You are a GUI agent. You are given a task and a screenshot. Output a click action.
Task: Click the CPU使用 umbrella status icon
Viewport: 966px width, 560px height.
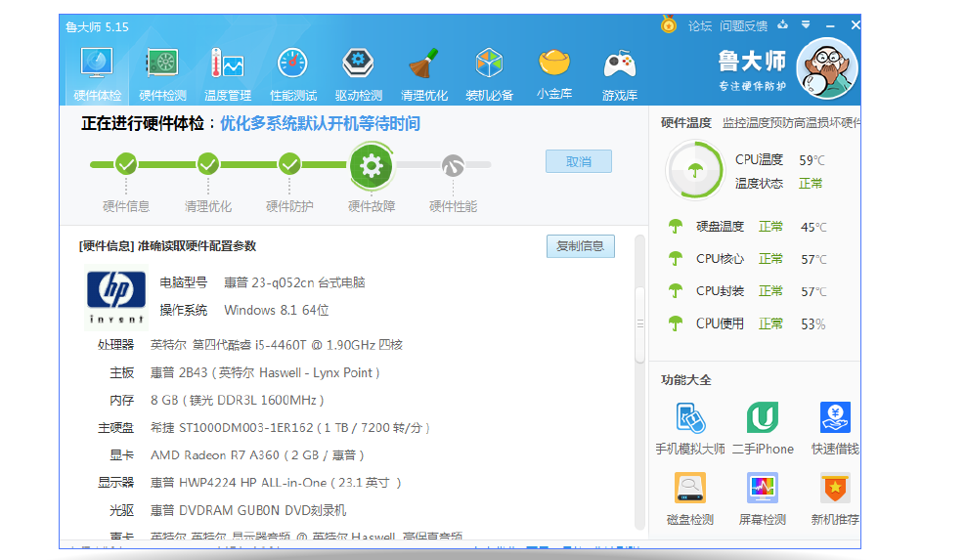(x=676, y=323)
